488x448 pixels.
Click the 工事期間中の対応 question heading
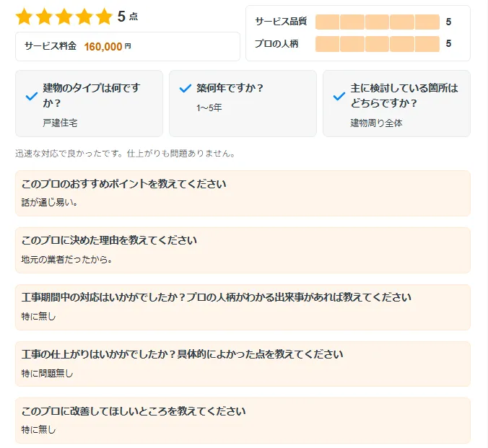[x=217, y=297]
